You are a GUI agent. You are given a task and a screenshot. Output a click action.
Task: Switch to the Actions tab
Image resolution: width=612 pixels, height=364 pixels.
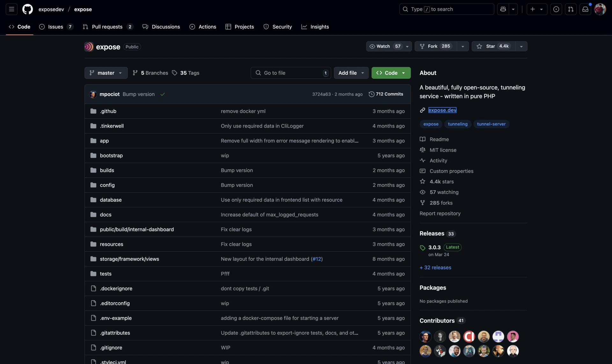tap(203, 27)
